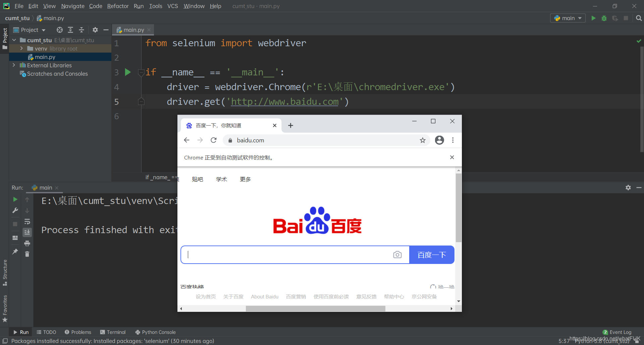Locate open file with Select Opened File crosshair
Viewport: 644px width, 345px height.
pos(60,30)
